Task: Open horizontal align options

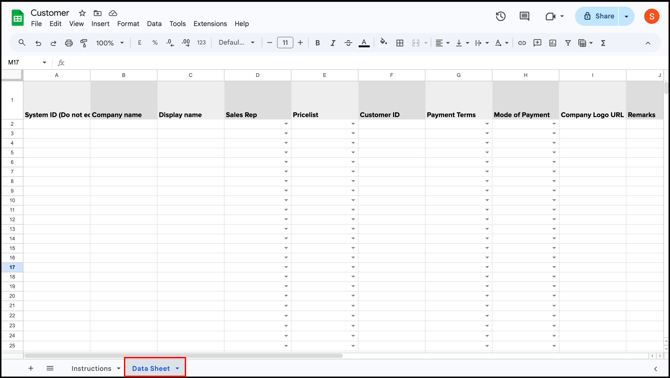Action: (x=442, y=43)
